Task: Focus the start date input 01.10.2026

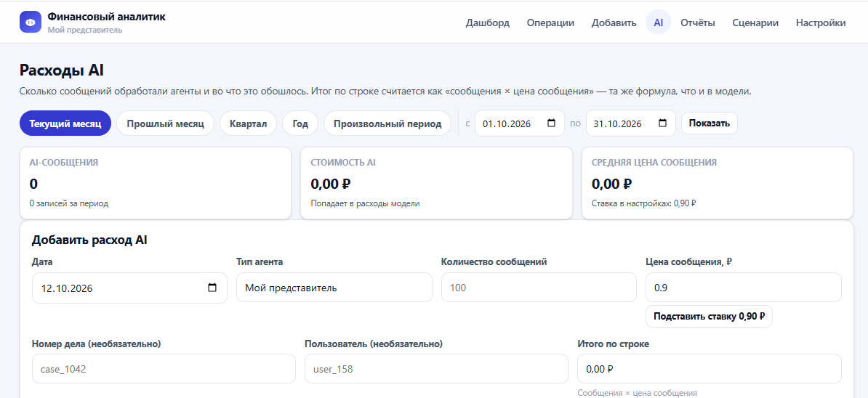Action: 520,123
